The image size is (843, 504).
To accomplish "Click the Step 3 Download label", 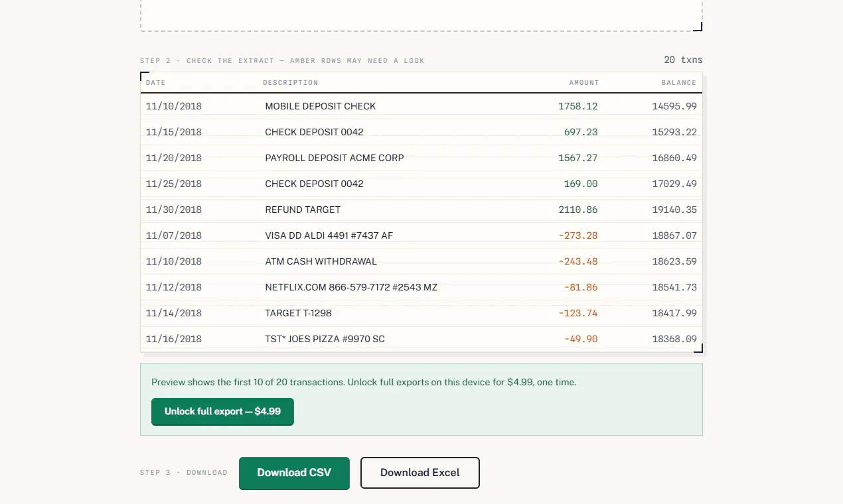I will pos(184,473).
